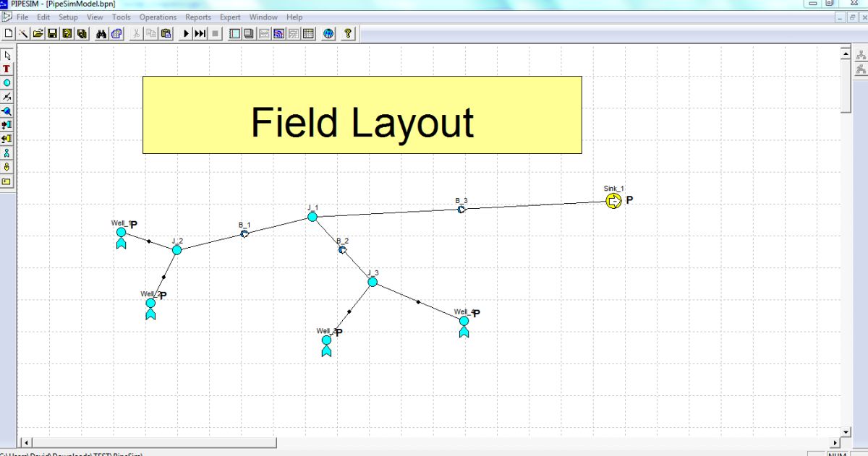The height and width of the screenshot is (456, 868).
Task: Open the Window menu
Action: [263, 17]
